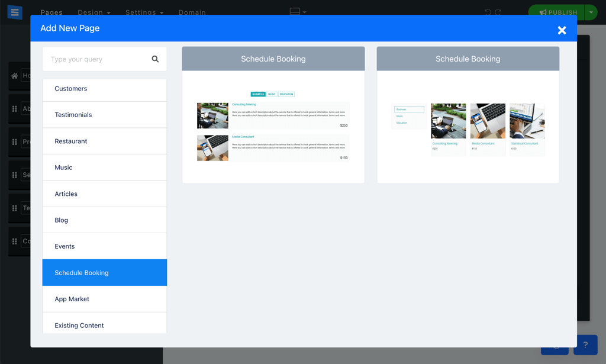Click the Publish button

(x=556, y=12)
